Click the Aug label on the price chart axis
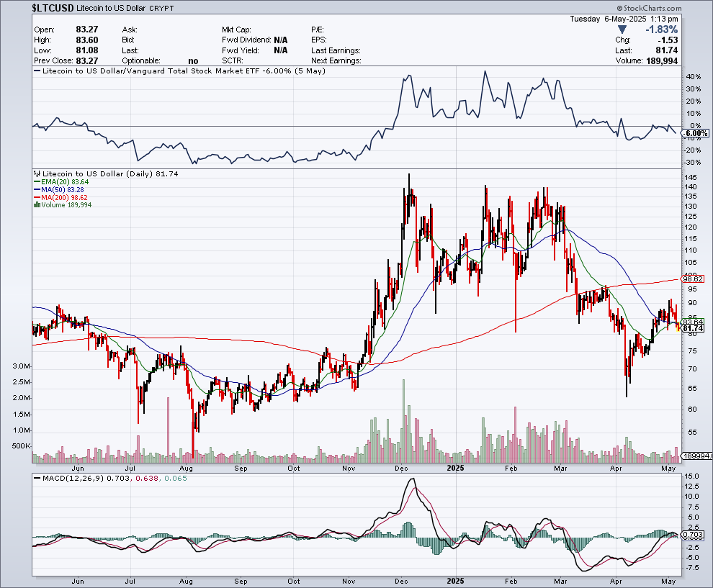 pos(186,468)
